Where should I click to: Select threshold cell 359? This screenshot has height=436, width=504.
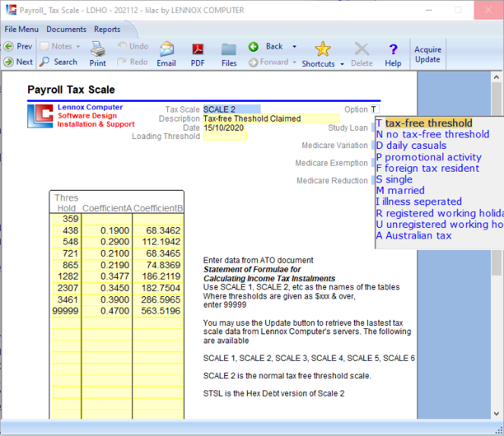pos(67,219)
